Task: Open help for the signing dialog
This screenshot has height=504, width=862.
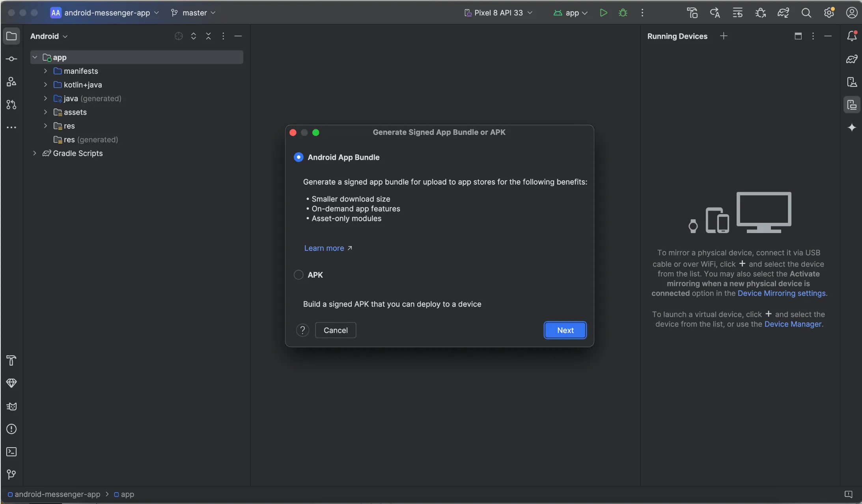Action: coord(302,330)
